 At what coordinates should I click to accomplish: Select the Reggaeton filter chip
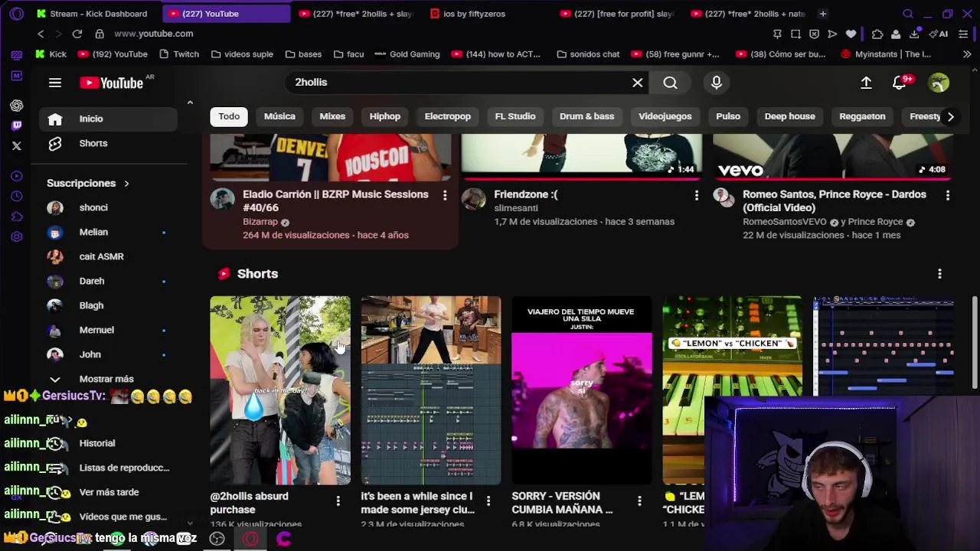coord(862,116)
